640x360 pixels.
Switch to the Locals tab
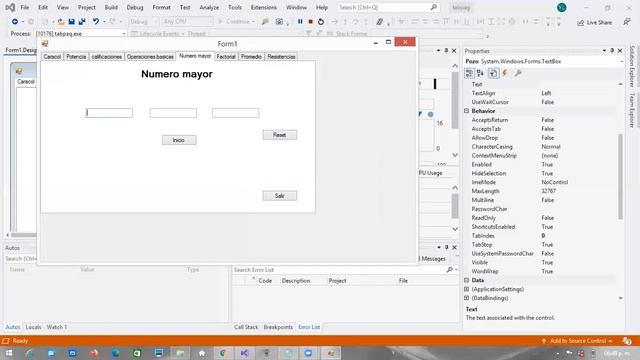tap(33, 327)
